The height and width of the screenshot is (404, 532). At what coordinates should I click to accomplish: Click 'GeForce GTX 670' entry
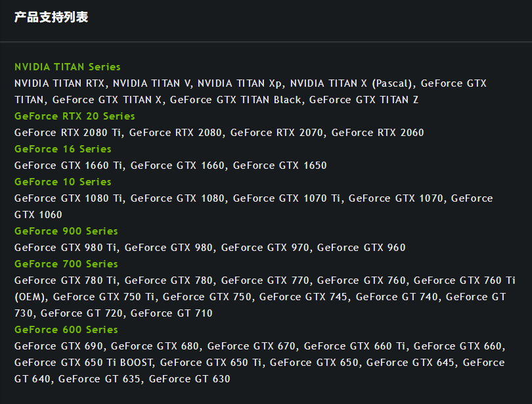pyautogui.click(x=252, y=346)
